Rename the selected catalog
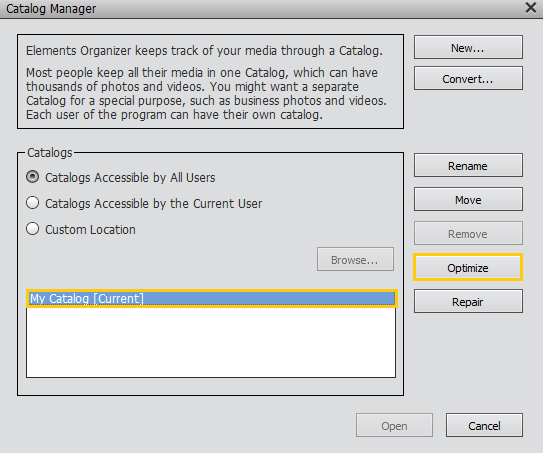Viewport: 543px width, 453px height. point(468,166)
